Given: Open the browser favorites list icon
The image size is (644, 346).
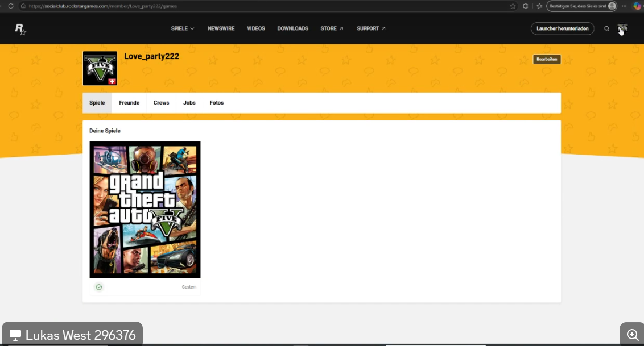Looking at the screenshot, I should coord(539,6).
